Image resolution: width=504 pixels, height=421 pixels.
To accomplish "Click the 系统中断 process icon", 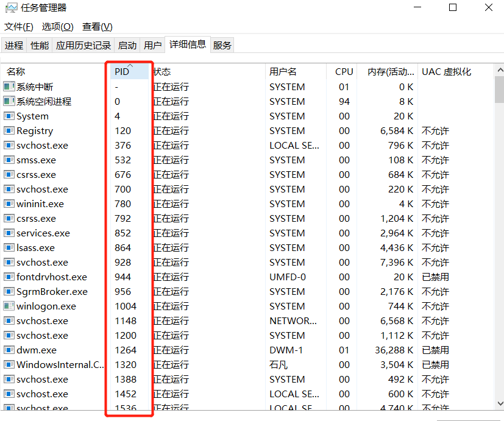I will pyautogui.click(x=9, y=87).
